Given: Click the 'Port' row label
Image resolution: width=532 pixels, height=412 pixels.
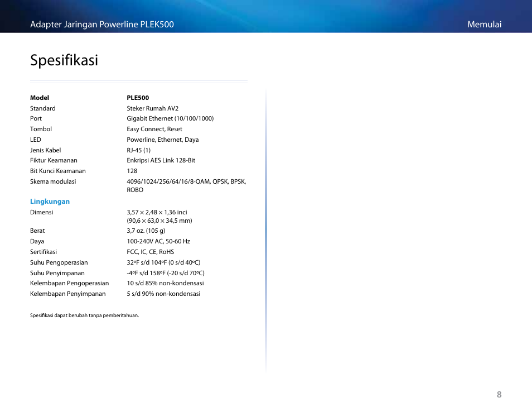Looking at the screenshot, I should click(36, 118).
